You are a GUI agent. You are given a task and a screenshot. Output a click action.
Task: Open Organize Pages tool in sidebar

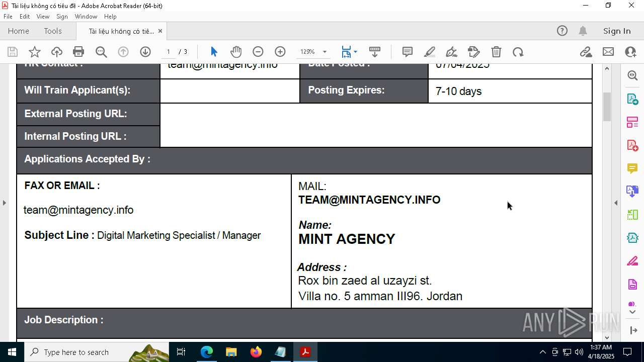click(x=632, y=122)
